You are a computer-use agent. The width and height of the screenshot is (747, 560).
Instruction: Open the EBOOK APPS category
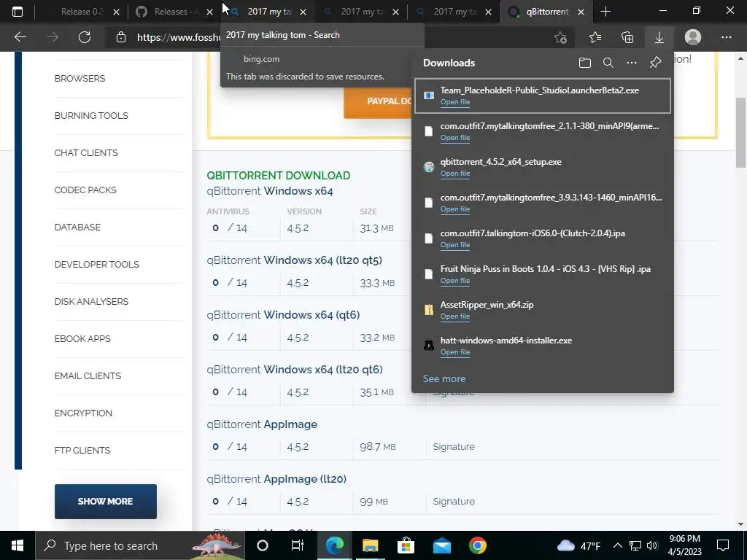click(82, 338)
